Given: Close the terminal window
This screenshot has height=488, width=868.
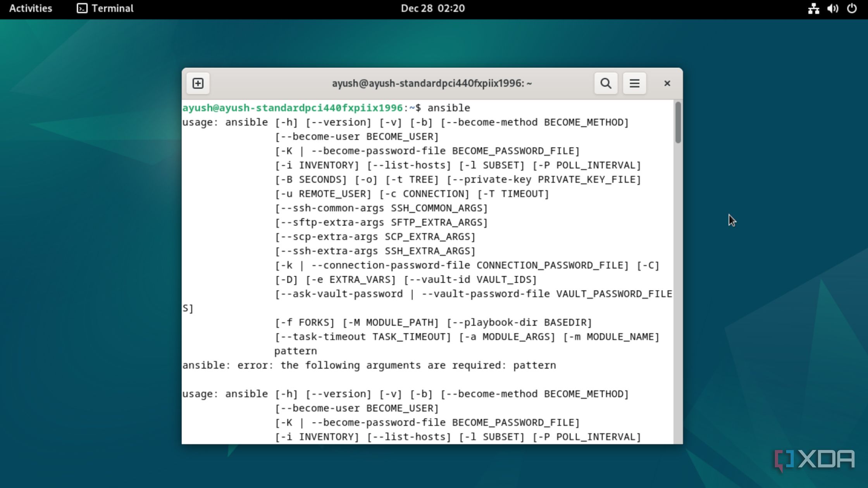Looking at the screenshot, I should pos(667,83).
